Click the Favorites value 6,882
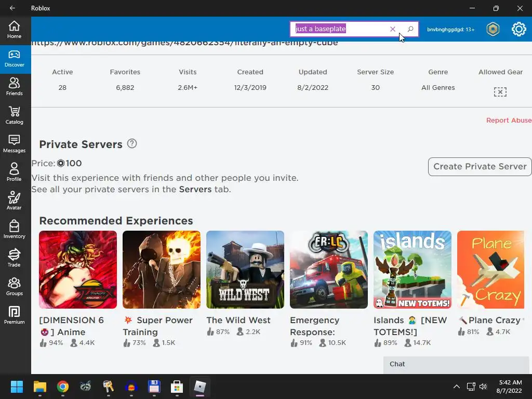Viewport: 532px width, 399px height. point(125,87)
